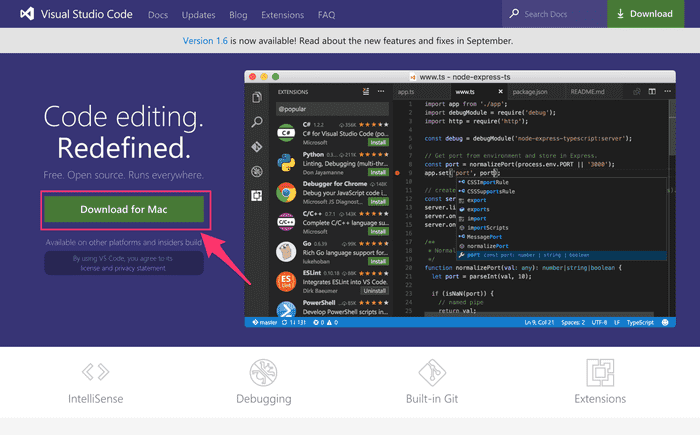Click the Built-in Git feature icon
This screenshot has width=700, height=435.
[432, 374]
